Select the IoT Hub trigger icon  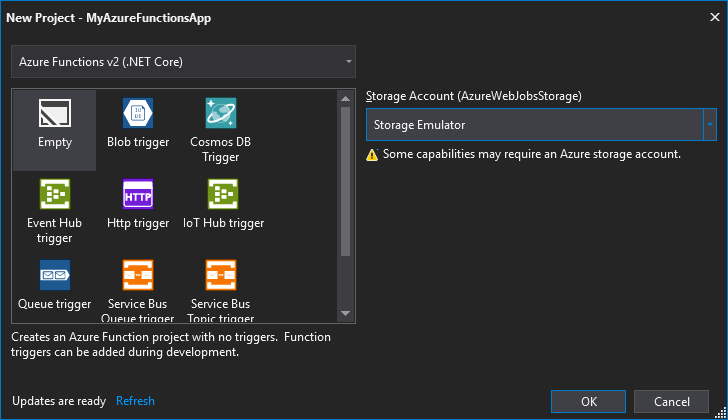tap(223, 194)
